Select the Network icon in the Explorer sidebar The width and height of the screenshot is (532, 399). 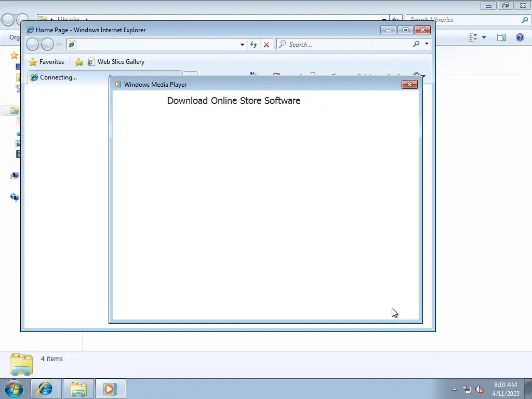[14, 197]
